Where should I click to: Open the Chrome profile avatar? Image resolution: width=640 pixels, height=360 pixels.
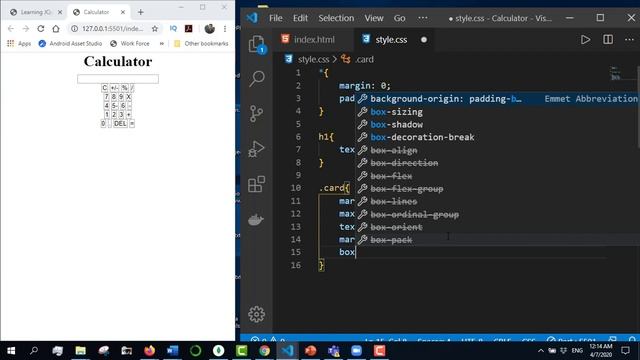pyautogui.click(x=210, y=29)
